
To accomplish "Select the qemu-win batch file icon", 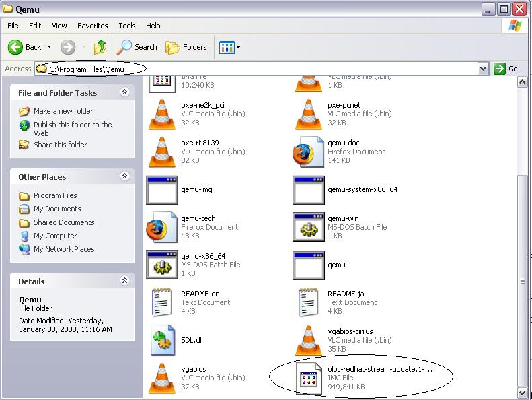I will 309,228.
